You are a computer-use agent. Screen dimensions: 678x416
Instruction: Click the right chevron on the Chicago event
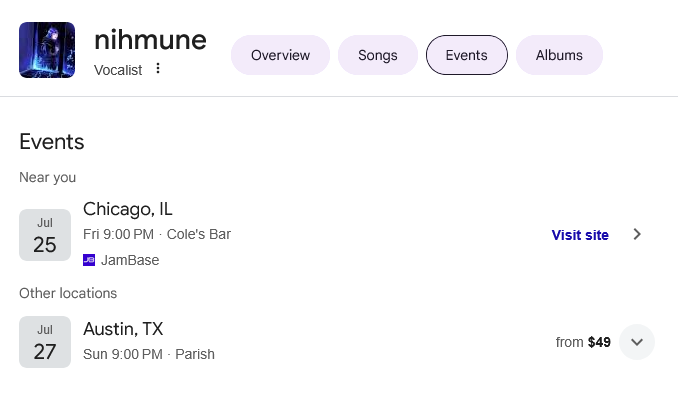[637, 234]
